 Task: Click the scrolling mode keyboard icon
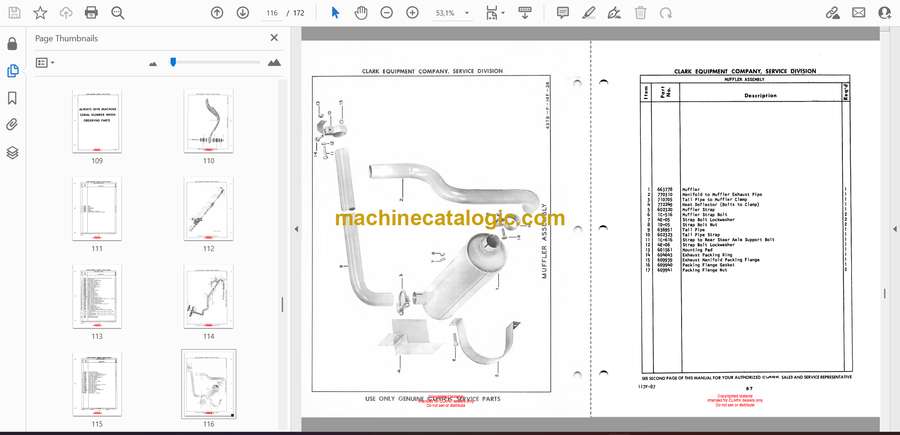click(x=525, y=13)
